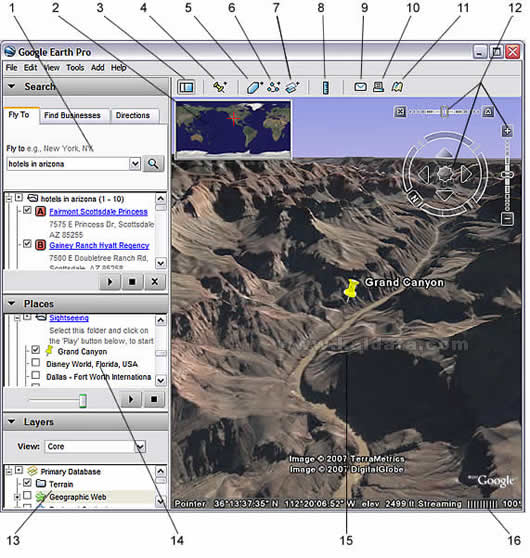
Task: Collapse the Places panel triangle
Action: 12,304
